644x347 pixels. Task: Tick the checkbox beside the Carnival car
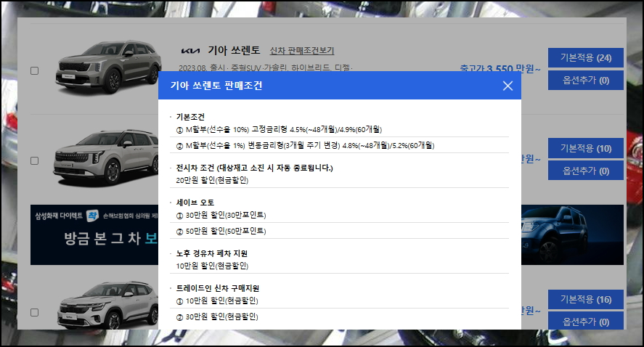click(x=35, y=160)
